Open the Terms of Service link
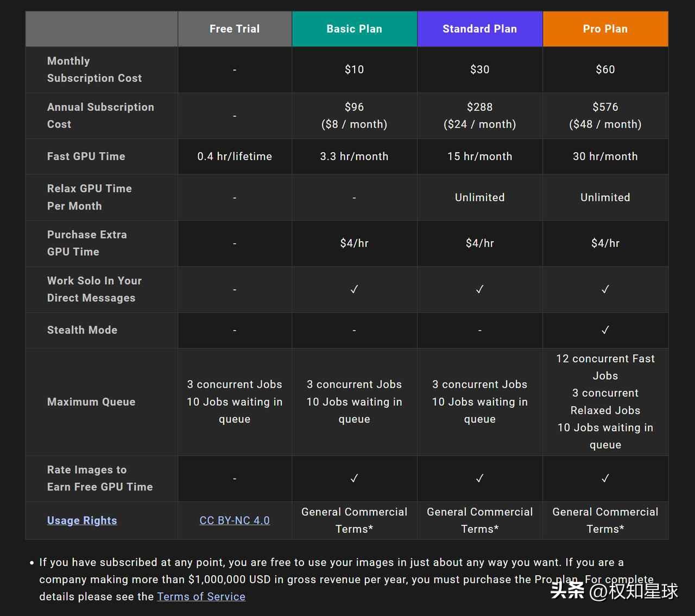The image size is (695, 616). (x=201, y=596)
